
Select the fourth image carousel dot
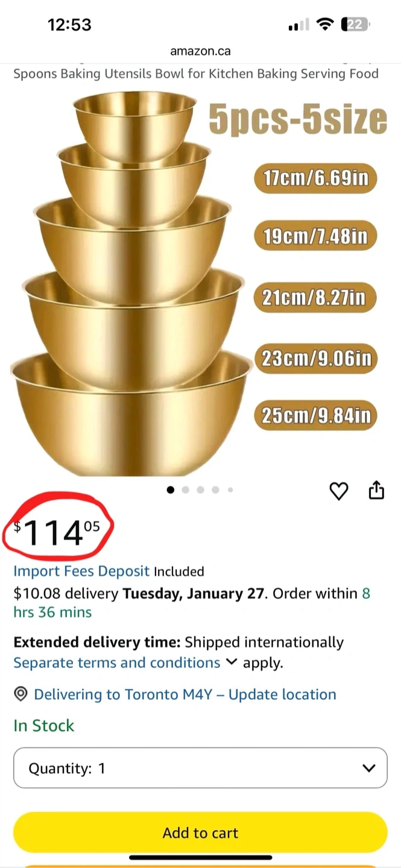[215, 490]
